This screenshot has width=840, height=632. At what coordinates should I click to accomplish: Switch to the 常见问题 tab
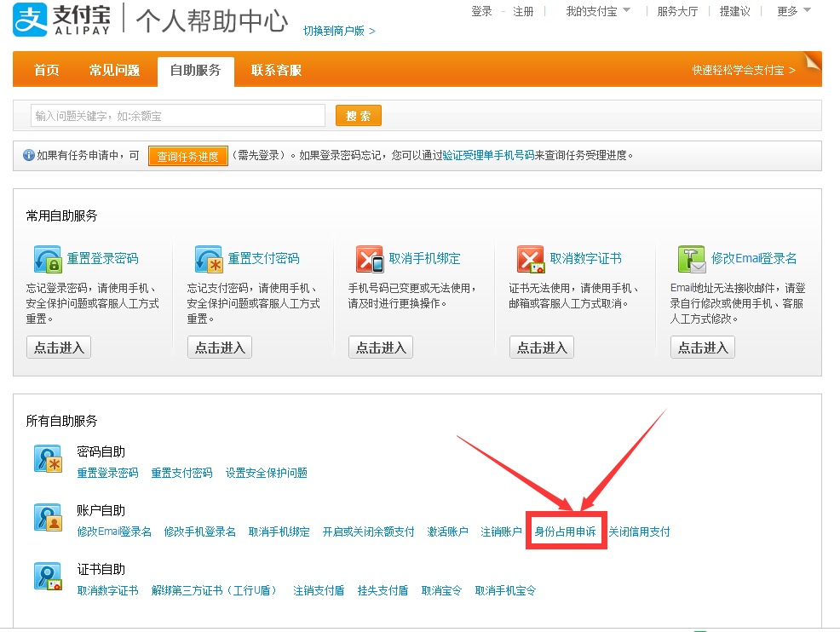pyautogui.click(x=114, y=70)
